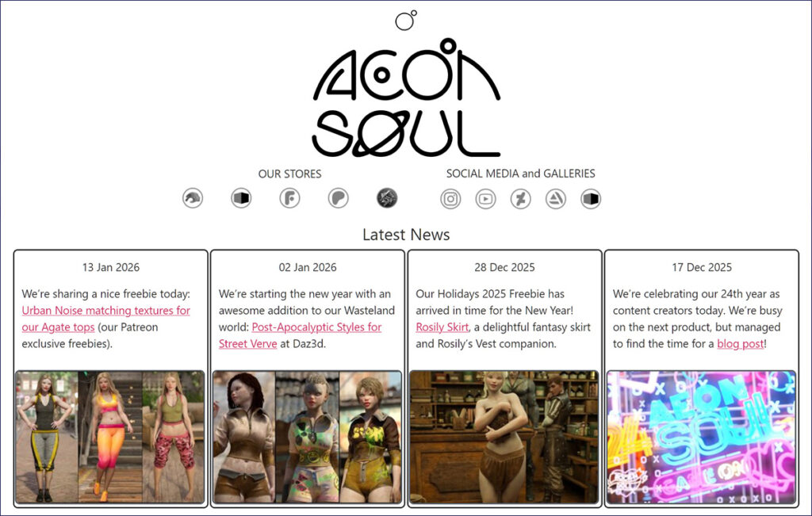Click the neon 24th anniversary image
The height and width of the screenshot is (516, 812).
tap(701, 437)
